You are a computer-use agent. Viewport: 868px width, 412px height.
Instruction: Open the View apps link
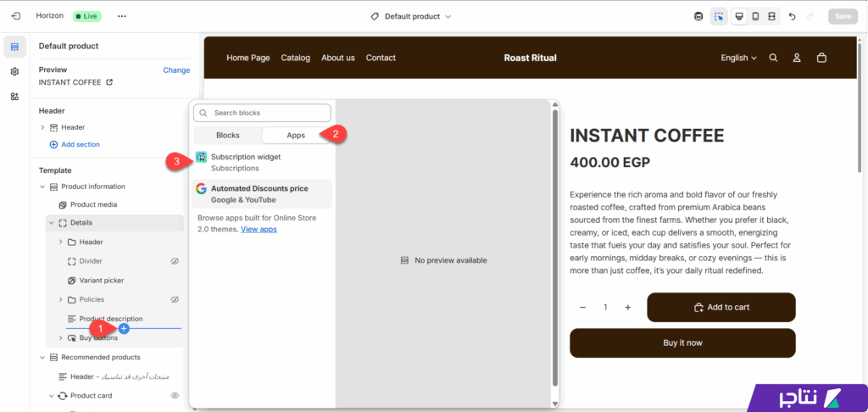click(x=259, y=229)
